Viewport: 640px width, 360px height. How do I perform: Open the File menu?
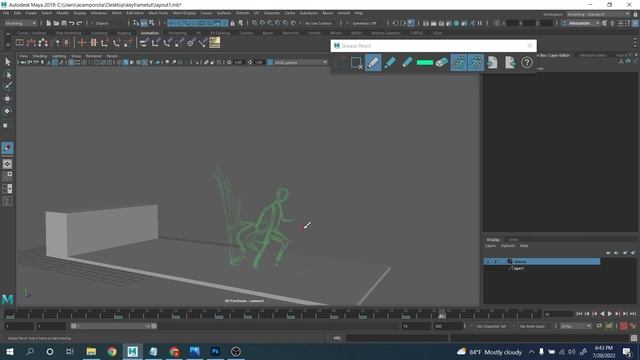pos(6,13)
